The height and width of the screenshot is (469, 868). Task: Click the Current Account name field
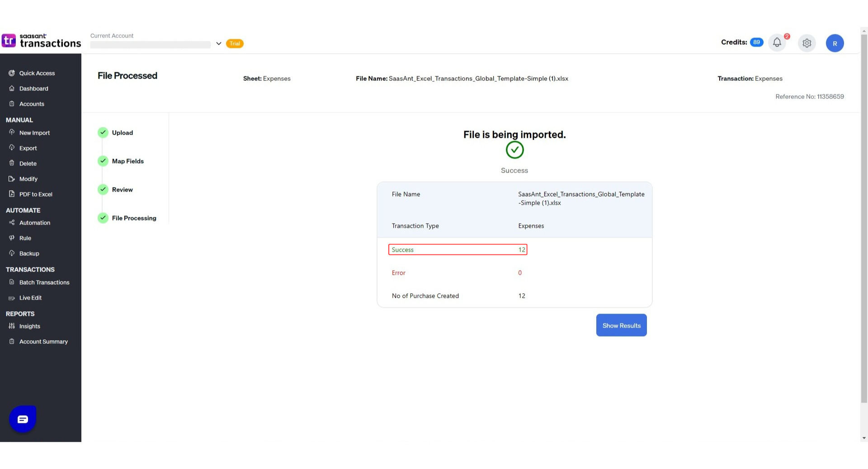150,45
